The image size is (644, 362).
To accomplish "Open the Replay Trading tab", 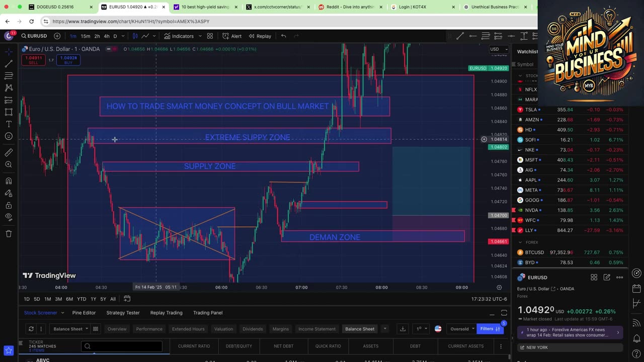I will click(x=166, y=313).
